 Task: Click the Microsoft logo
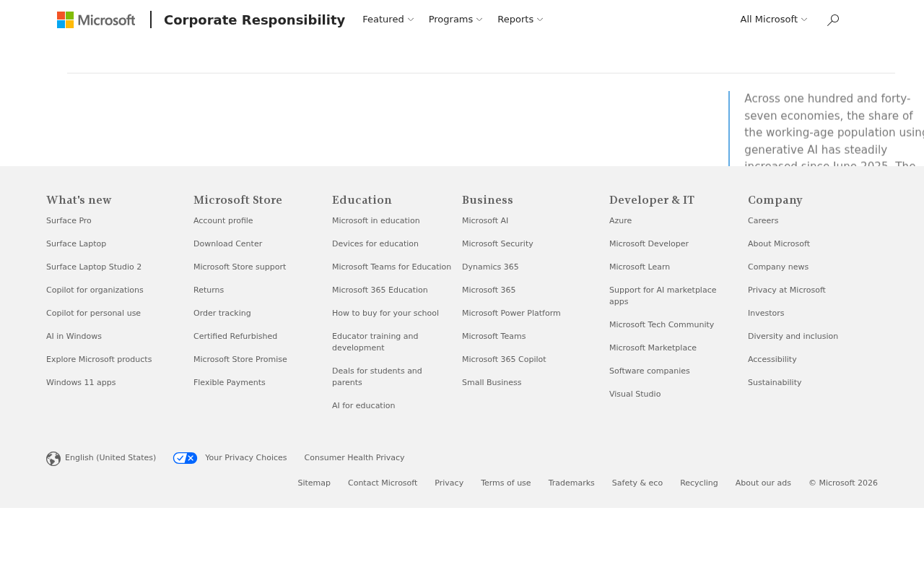pyautogui.click(x=96, y=20)
